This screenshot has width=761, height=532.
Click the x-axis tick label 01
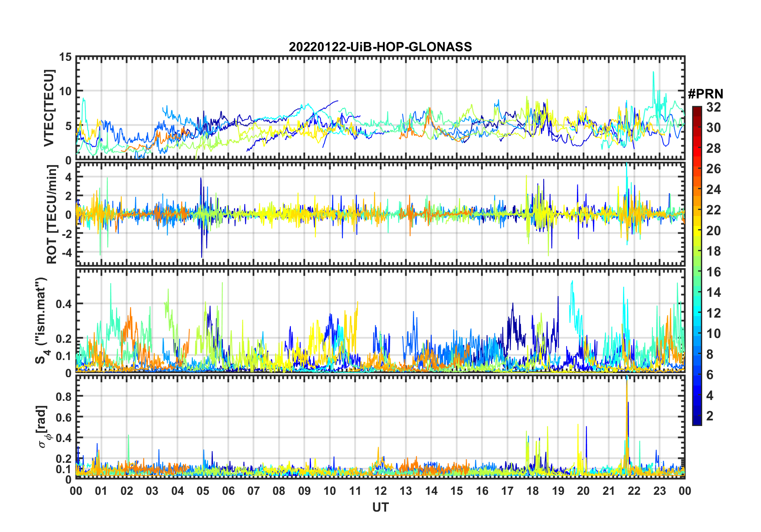101,491
